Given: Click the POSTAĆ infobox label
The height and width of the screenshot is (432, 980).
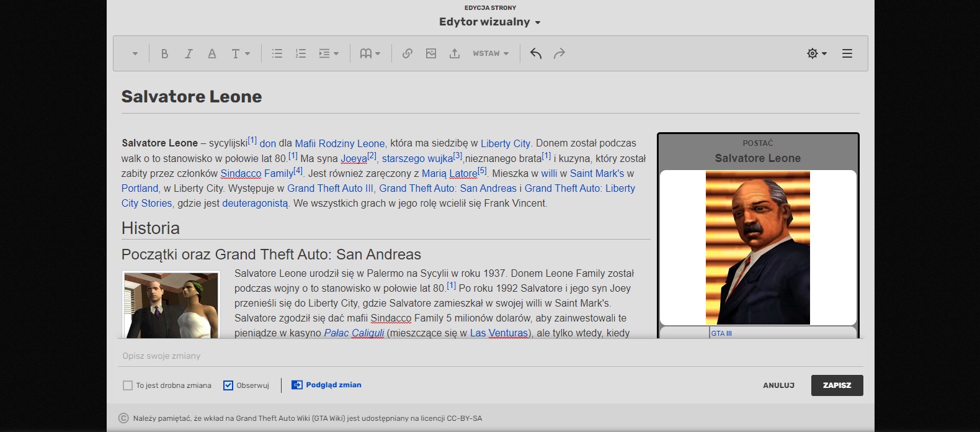Looking at the screenshot, I should 758,143.
